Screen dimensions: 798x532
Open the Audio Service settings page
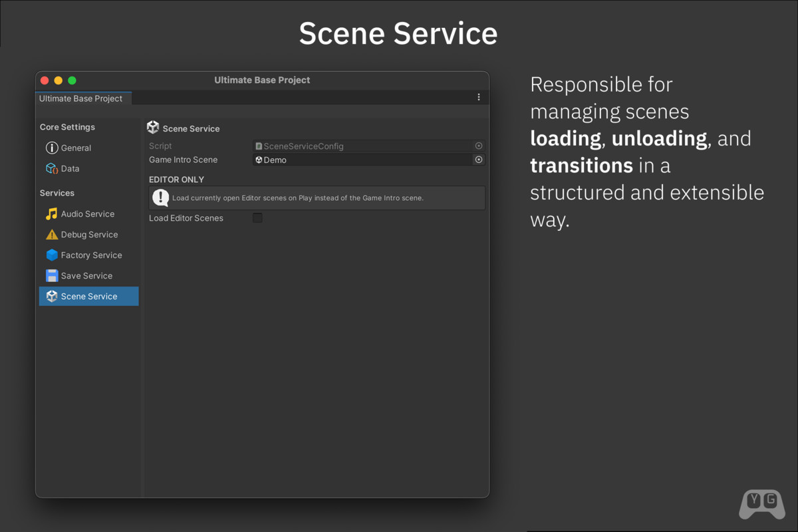(88, 214)
